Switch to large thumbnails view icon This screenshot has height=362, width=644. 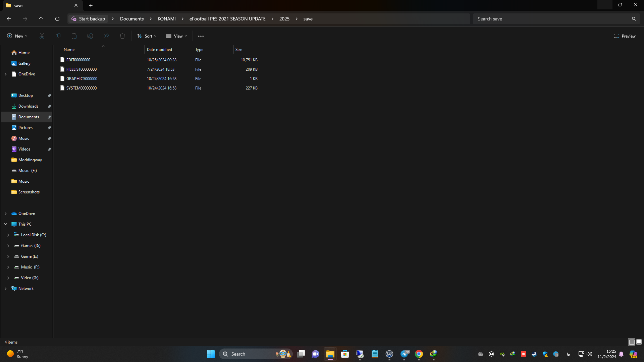639,342
